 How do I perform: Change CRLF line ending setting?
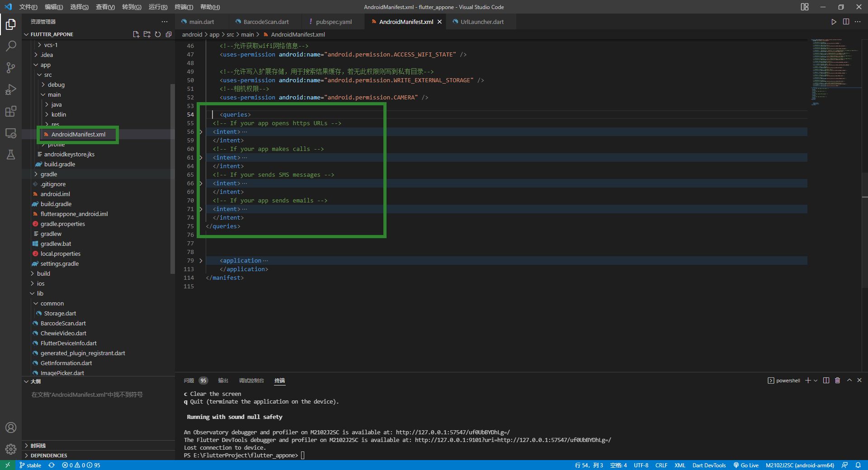click(x=661, y=465)
